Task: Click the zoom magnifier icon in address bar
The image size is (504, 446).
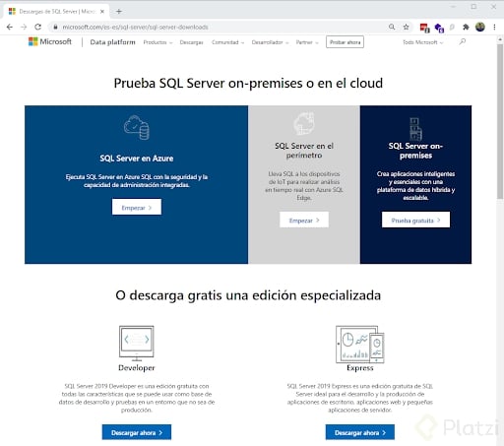Action: pyautogui.click(x=392, y=27)
